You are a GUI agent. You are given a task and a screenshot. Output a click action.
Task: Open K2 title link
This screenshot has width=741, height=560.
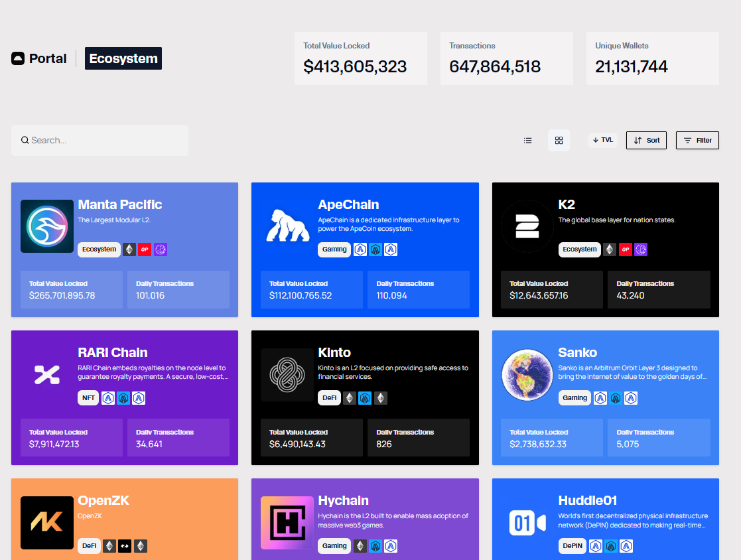click(x=567, y=204)
